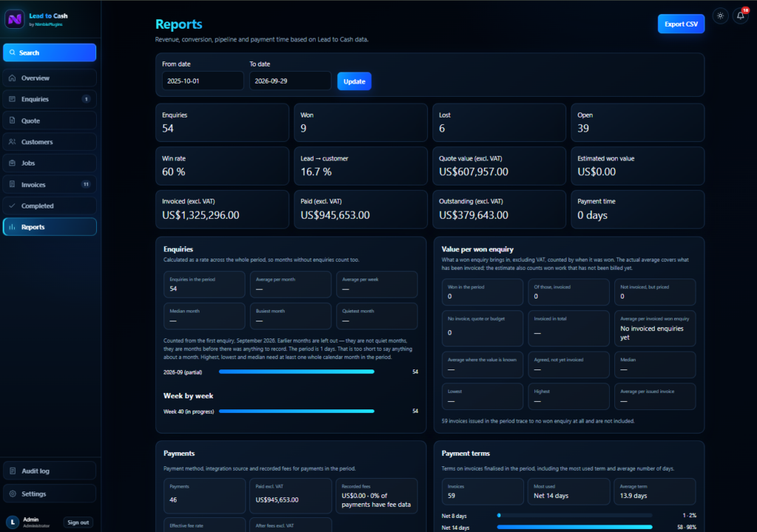Click the Lost 6 summary card
This screenshot has width=757, height=532.
click(499, 123)
